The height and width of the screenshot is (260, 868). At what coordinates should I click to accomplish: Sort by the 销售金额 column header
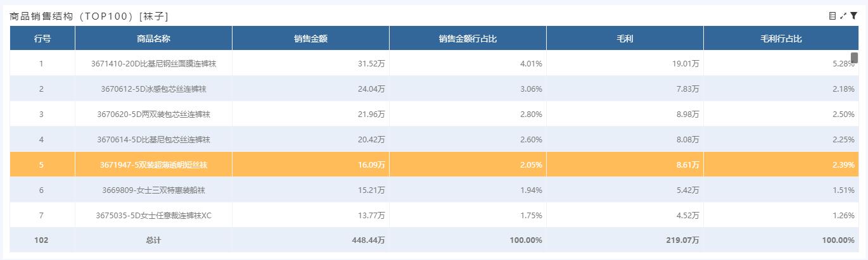pos(310,39)
